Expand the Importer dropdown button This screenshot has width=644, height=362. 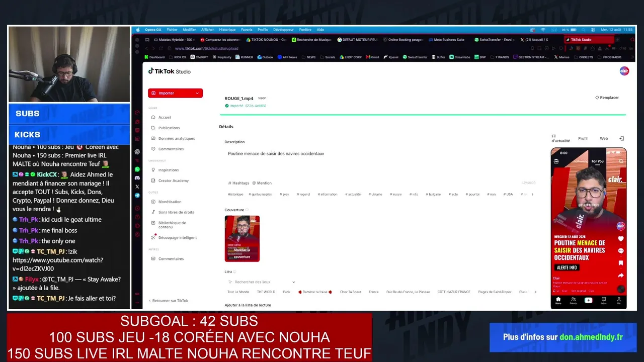pyautogui.click(x=197, y=93)
